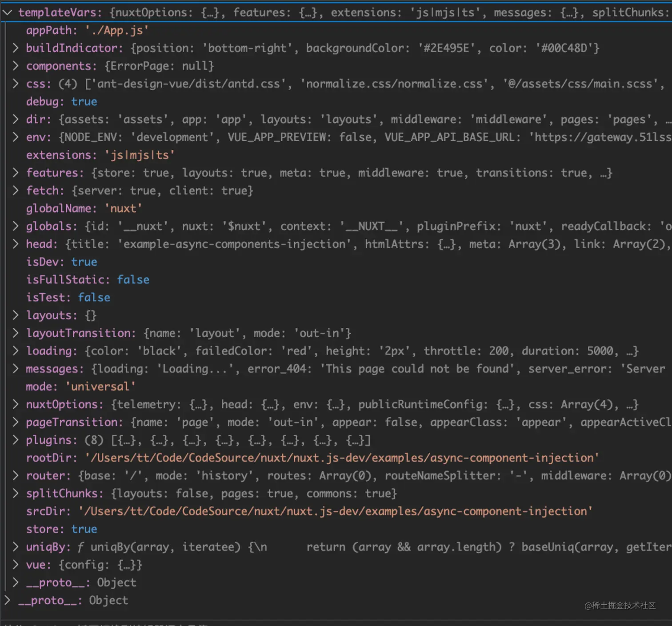Expand the env object arrow
The height and width of the screenshot is (626, 672).
tap(15, 137)
